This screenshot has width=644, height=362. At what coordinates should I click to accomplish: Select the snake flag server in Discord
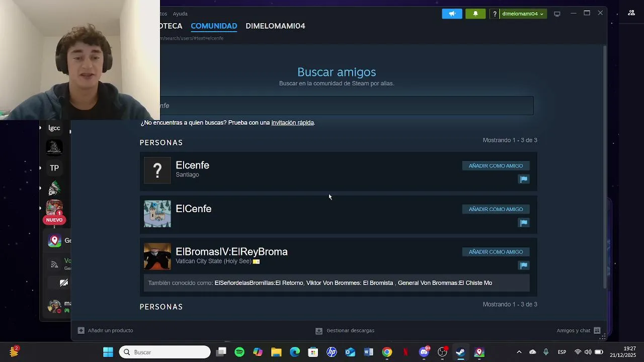(54, 148)
